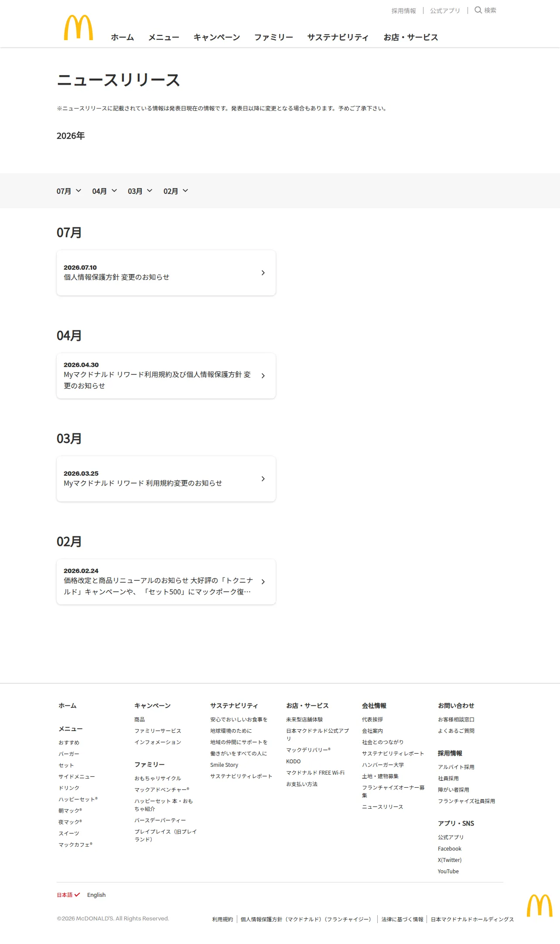Click 利用規約 link in footer

[223, 919]
